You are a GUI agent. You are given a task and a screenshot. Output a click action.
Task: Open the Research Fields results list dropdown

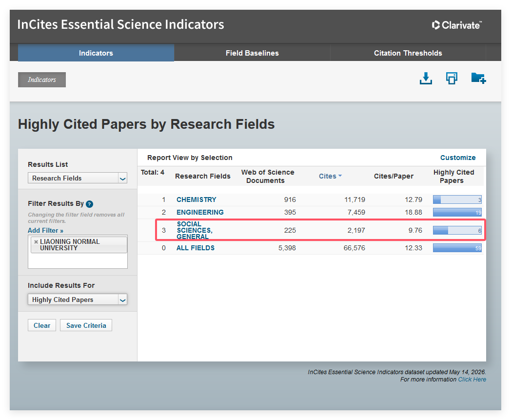tap(78, 179)
